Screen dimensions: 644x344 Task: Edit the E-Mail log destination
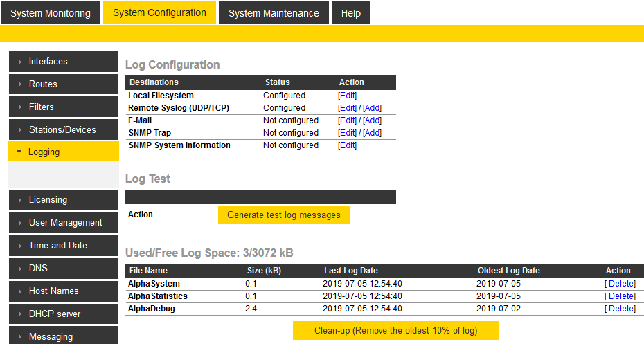tap(347, 120)
